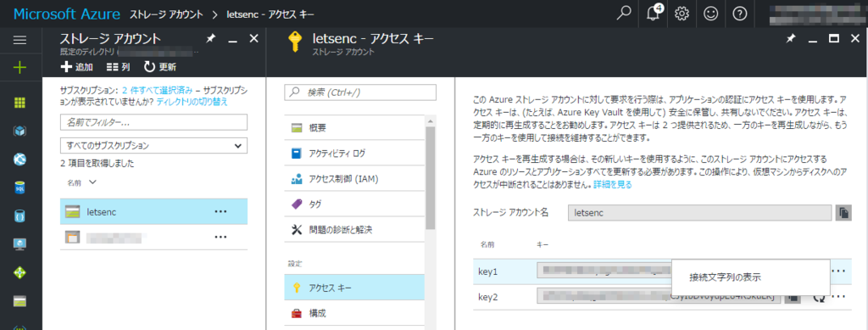Image resolution: width=868 pixels, height=330 pixels.
Task: Open the ellipsis menu for key1
Action: click(x=838, y=271)
